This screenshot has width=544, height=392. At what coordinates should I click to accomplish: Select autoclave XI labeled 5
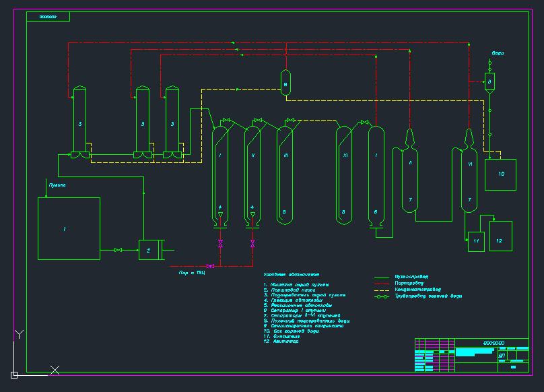(344, 175)
